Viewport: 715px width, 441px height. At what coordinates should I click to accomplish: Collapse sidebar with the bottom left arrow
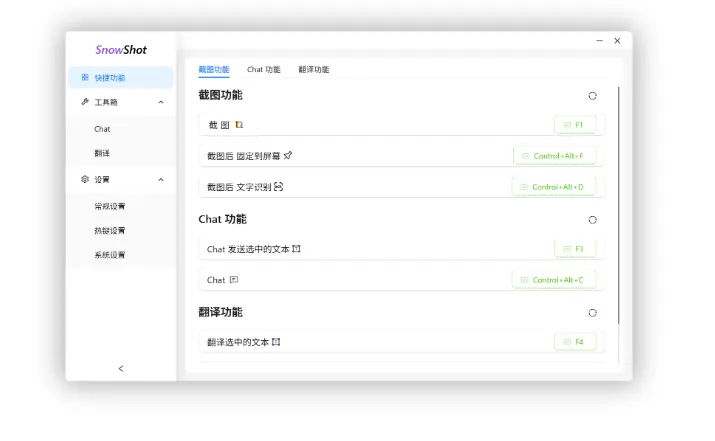coord(121,368)
